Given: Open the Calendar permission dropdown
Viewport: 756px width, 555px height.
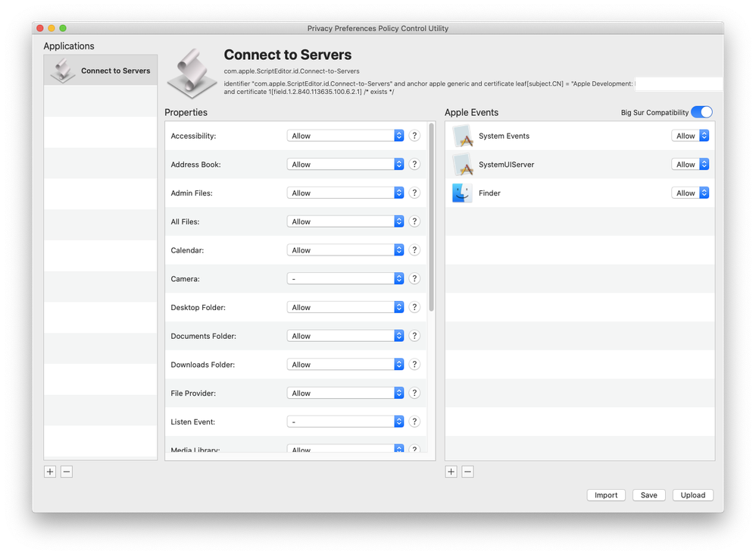Looking at the screenshot, I should pyautogui.click(x=345, y=250).
